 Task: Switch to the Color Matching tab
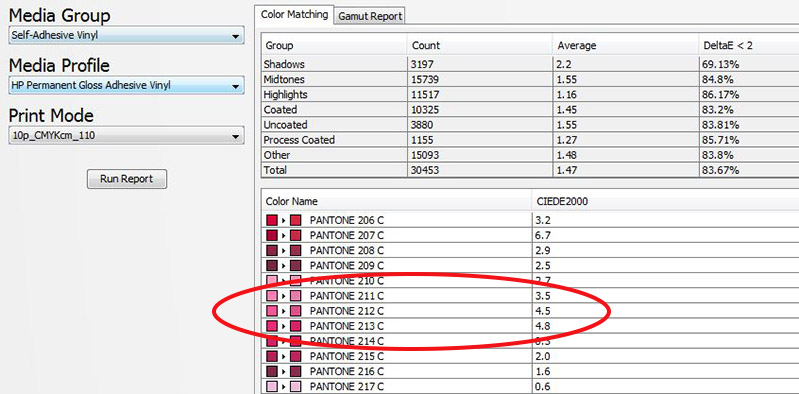point(294,14)
